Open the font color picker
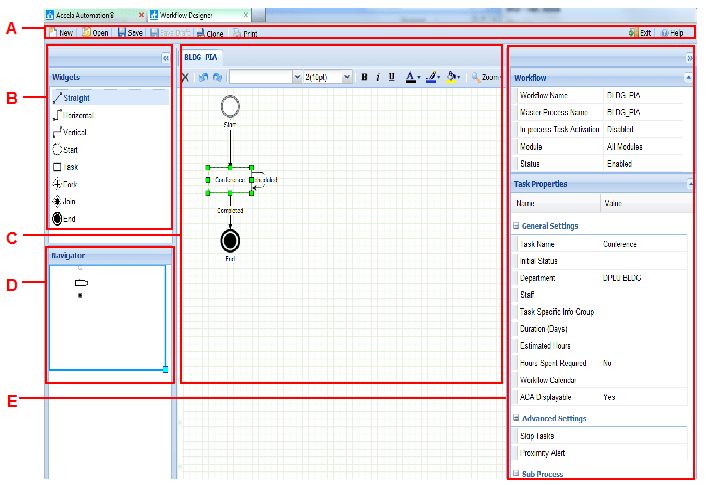 pos(412,77)
